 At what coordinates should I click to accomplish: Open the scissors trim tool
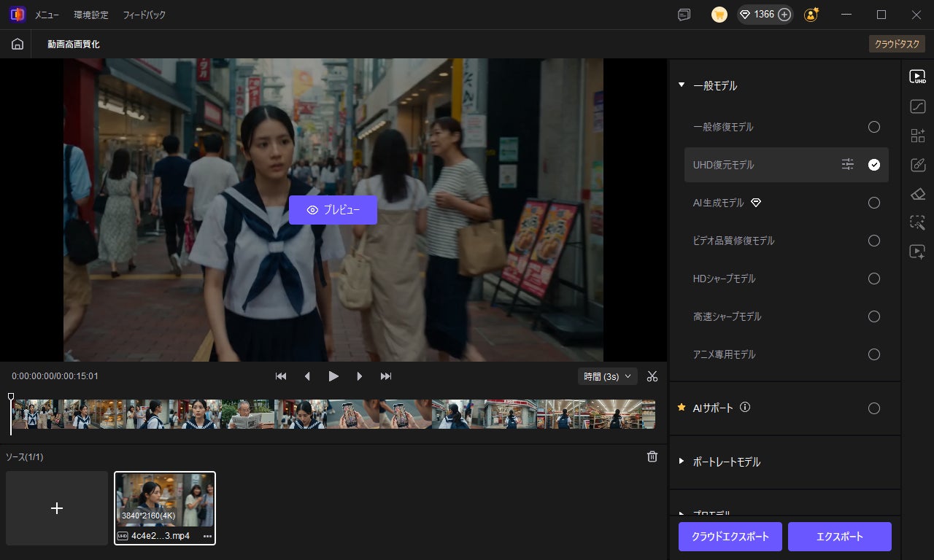coord(652,376)
